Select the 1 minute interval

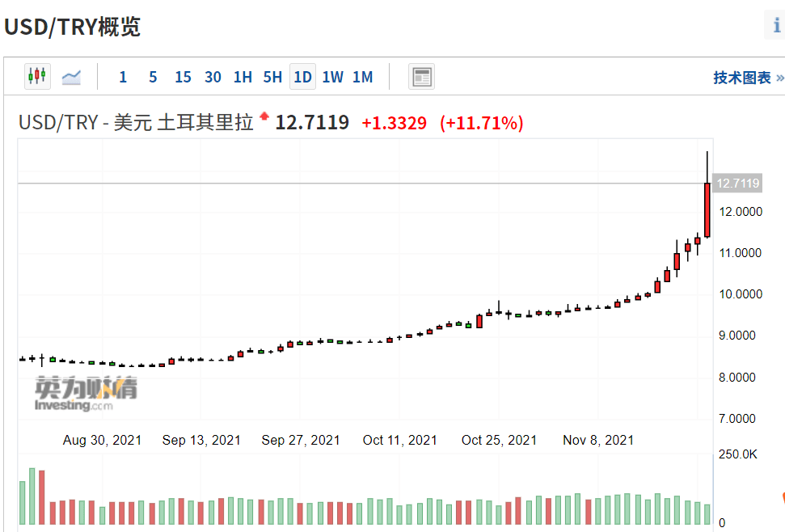coord(123,77)
